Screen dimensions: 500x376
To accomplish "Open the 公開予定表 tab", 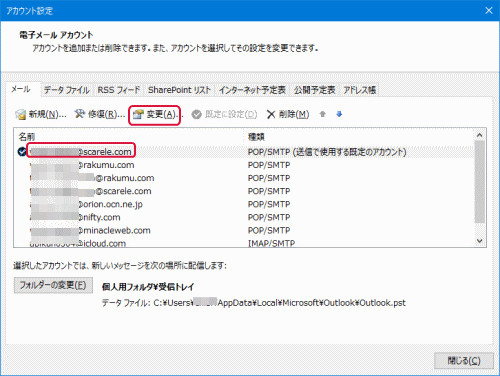I will pos(314,90).
